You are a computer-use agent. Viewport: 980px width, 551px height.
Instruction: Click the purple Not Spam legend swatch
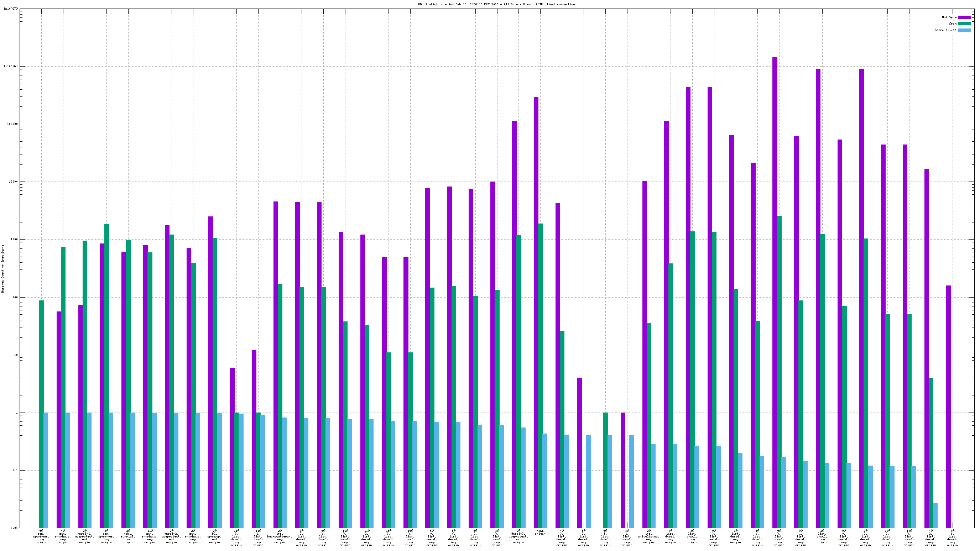click(x=964, y=17)
